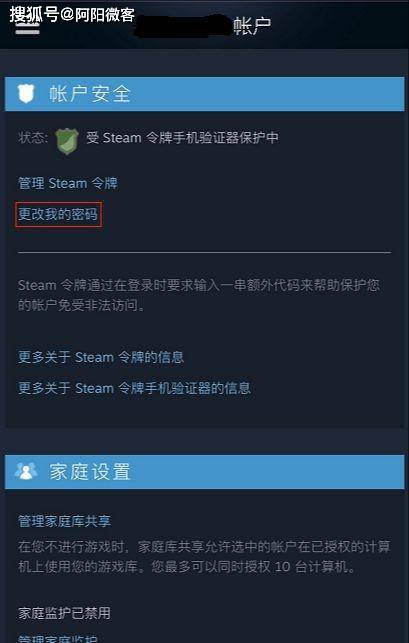The image size is (409, 643).
Task: Click the blacked-out username in the title bar
Action: point(184,26)
